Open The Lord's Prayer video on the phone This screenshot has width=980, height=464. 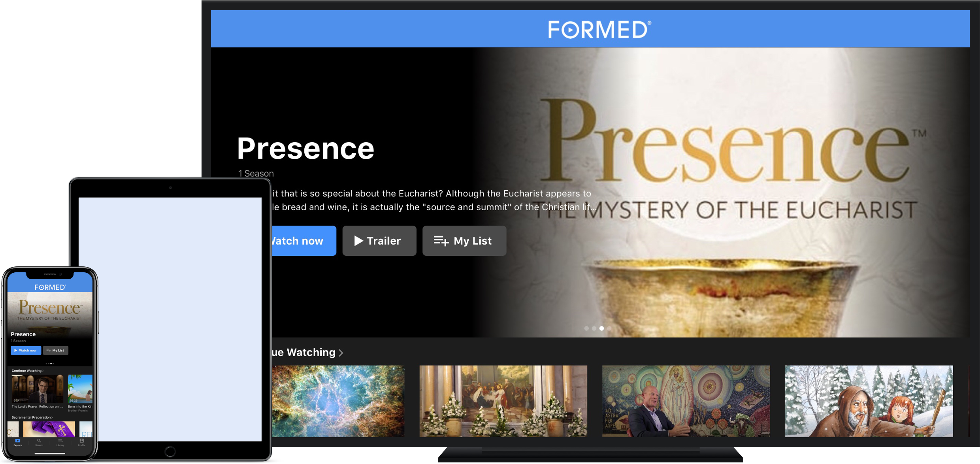[38, 391]
